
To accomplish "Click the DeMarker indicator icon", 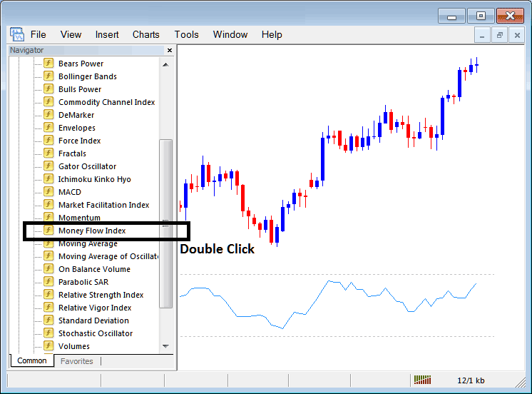I will (48, 115).
